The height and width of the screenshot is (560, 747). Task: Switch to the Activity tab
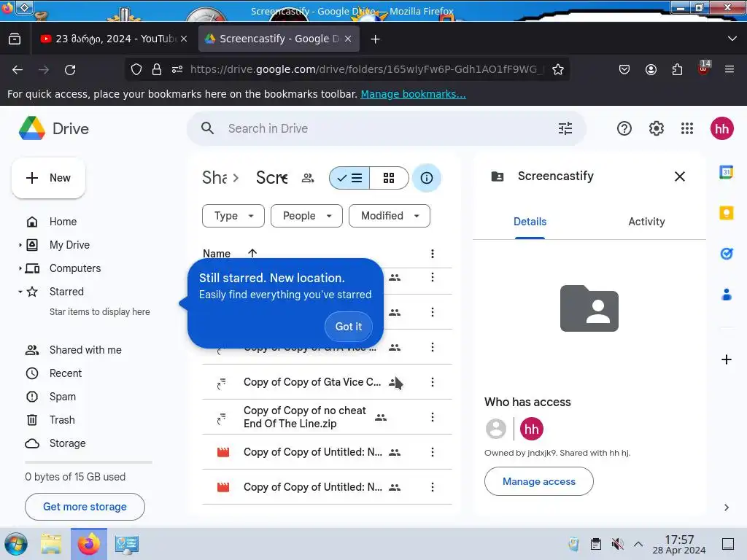(x=646, y=222)
